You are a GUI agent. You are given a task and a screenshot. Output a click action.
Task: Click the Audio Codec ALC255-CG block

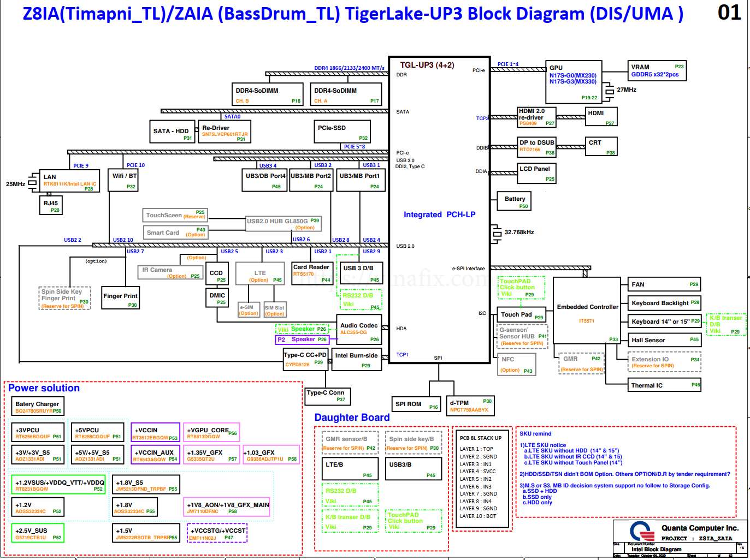[x=359, y=329]
